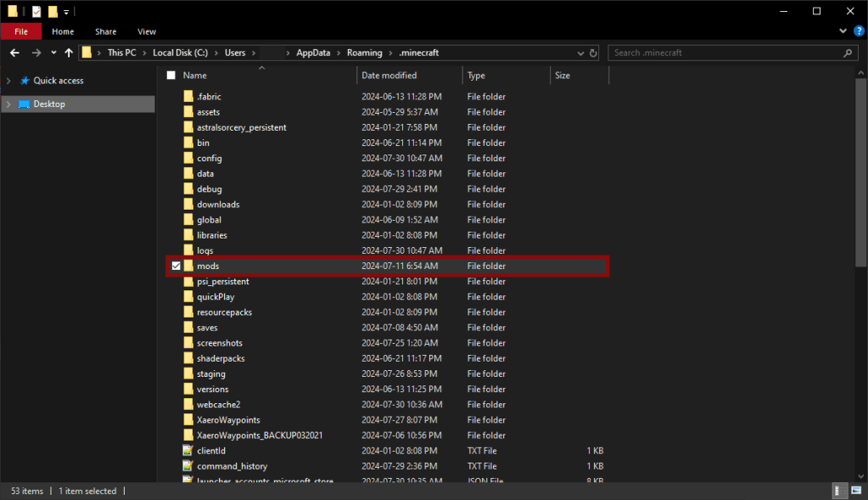Navigate to Roaming in the address bar

coord(364,53)
